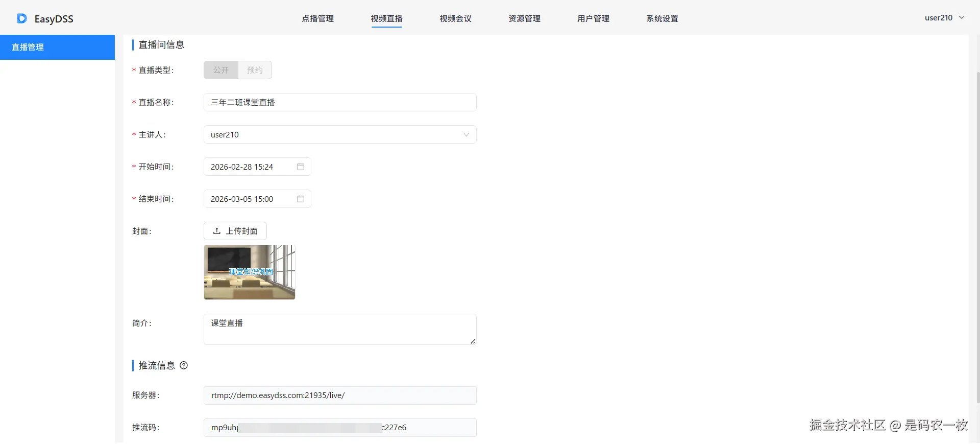Click the 开始时间 date field

(x=257, y=167)
